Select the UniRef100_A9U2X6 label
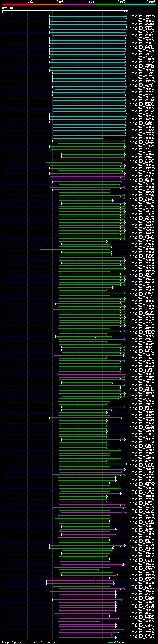The image size is (158, 644). point(142,116)
